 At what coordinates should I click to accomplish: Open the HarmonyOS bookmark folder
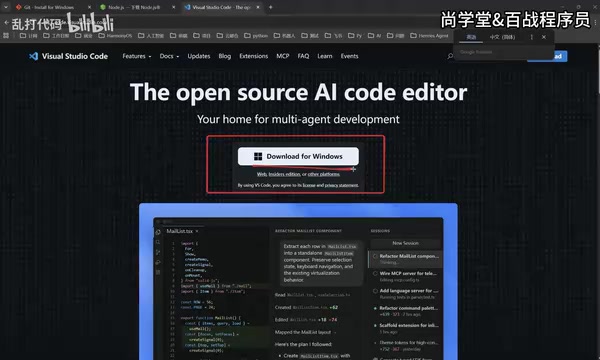tap(115, 36)
